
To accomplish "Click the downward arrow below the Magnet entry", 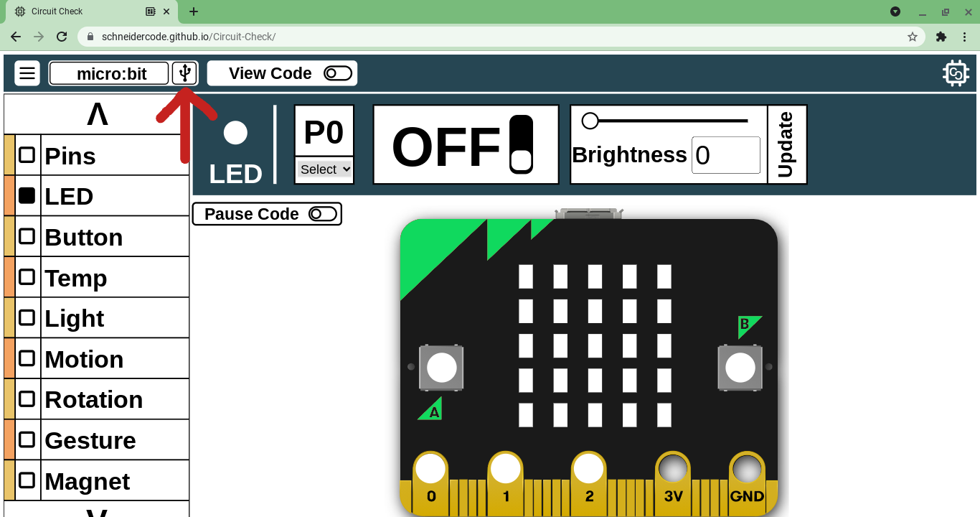I will click(x=95, y=511).
